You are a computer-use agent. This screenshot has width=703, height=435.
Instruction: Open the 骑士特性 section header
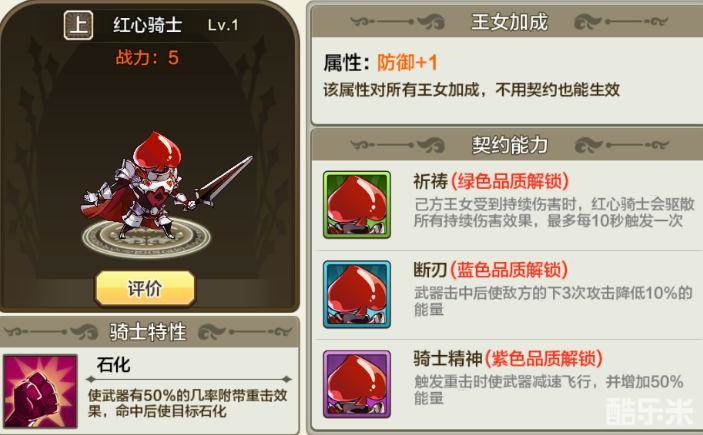pyautogui.click(x=149, y=332)
